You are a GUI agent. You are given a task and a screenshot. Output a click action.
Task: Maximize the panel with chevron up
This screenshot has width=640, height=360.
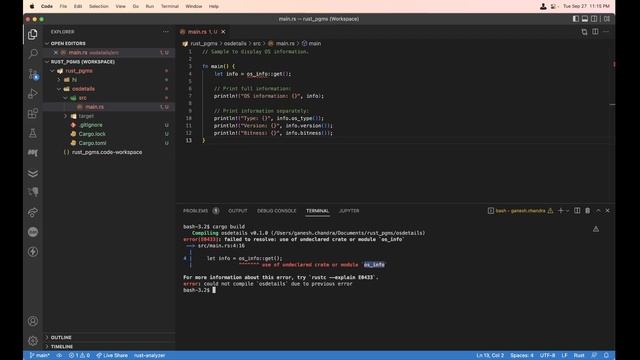(598, 211)
